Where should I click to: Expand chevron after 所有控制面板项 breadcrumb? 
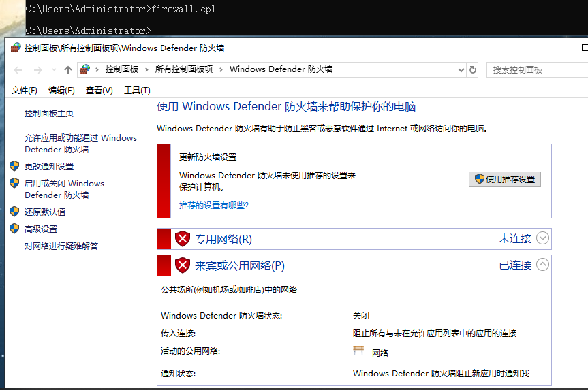[x=221, y=69]
